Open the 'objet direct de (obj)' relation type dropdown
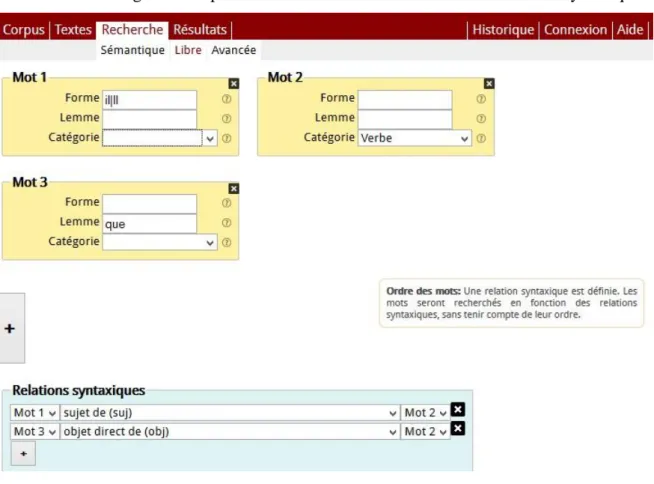 pyautogui.click(x=230, y=431)
